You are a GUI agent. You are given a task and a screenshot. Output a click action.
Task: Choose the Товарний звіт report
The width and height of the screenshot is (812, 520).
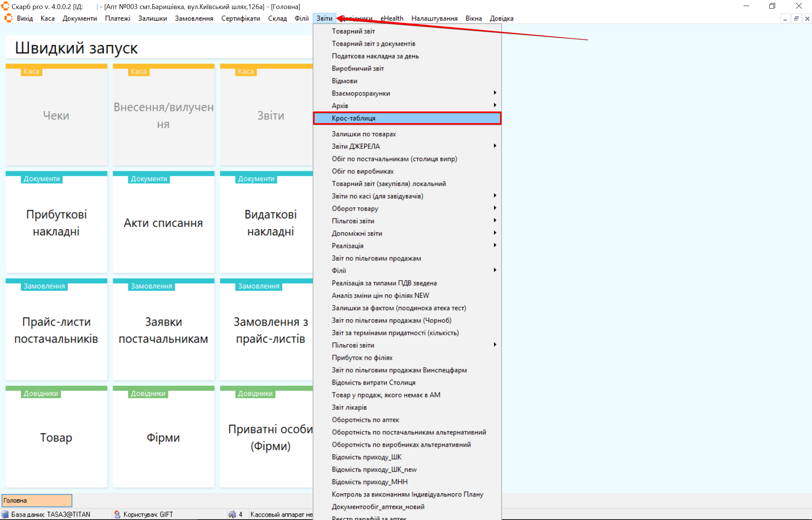(x=353, y=31)
